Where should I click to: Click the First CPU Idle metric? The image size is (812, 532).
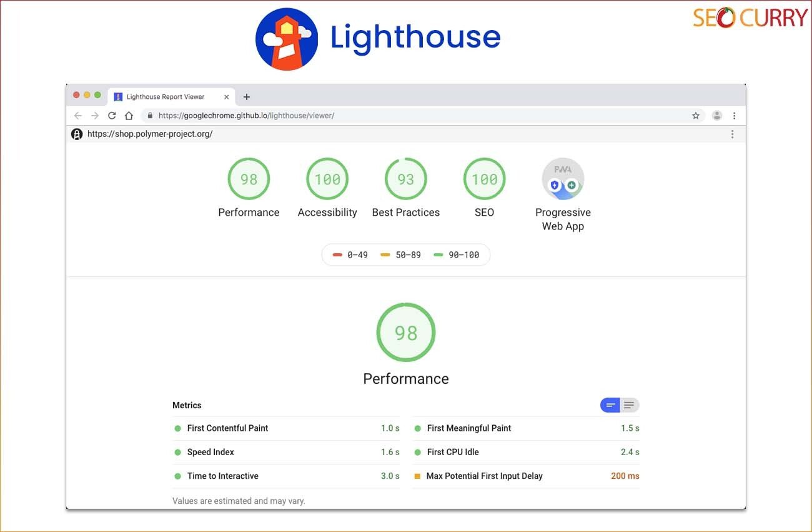tap(526, 452)
